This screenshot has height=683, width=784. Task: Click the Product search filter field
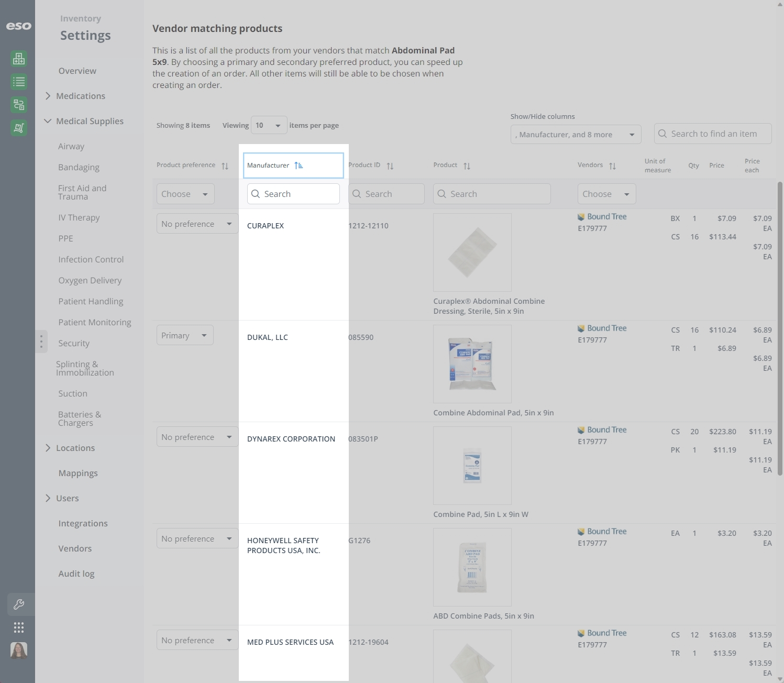coord(492,194)
